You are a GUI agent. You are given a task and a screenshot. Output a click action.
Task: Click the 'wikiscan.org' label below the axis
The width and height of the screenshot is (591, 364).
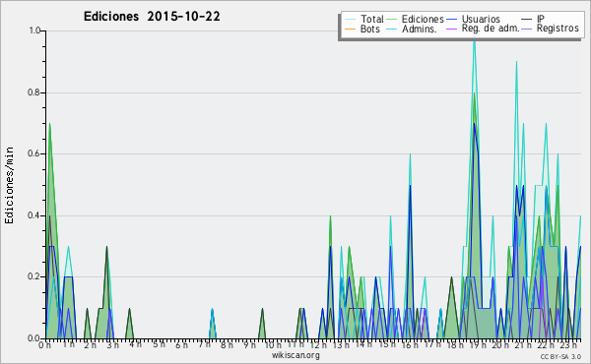tap(295, 355)
